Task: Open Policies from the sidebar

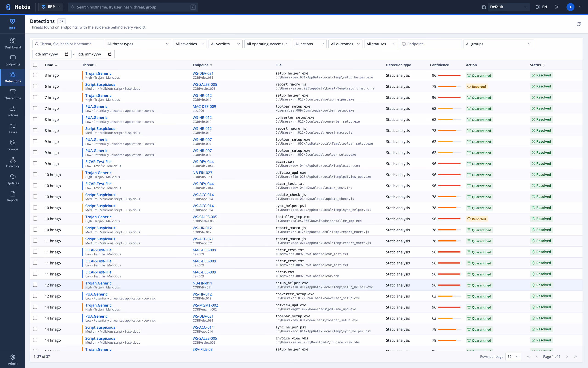Action: coord(13,112)
